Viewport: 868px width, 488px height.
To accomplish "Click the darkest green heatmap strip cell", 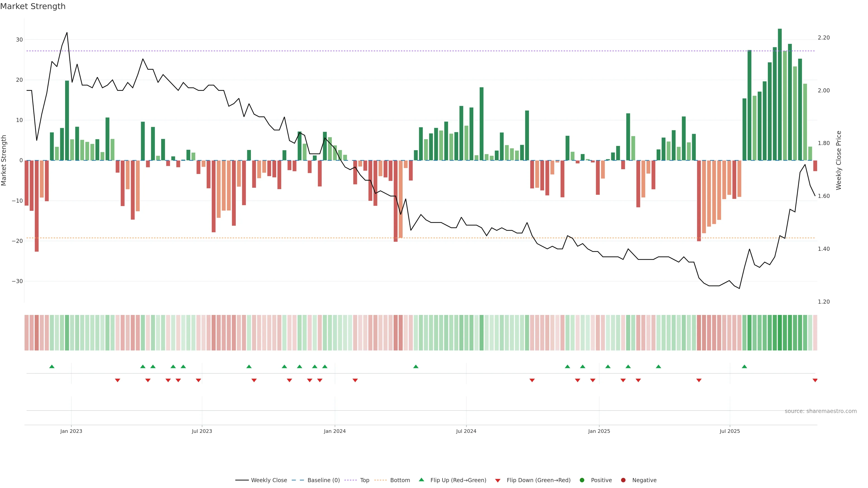I will pyautogui.click(x=780, y=332).
